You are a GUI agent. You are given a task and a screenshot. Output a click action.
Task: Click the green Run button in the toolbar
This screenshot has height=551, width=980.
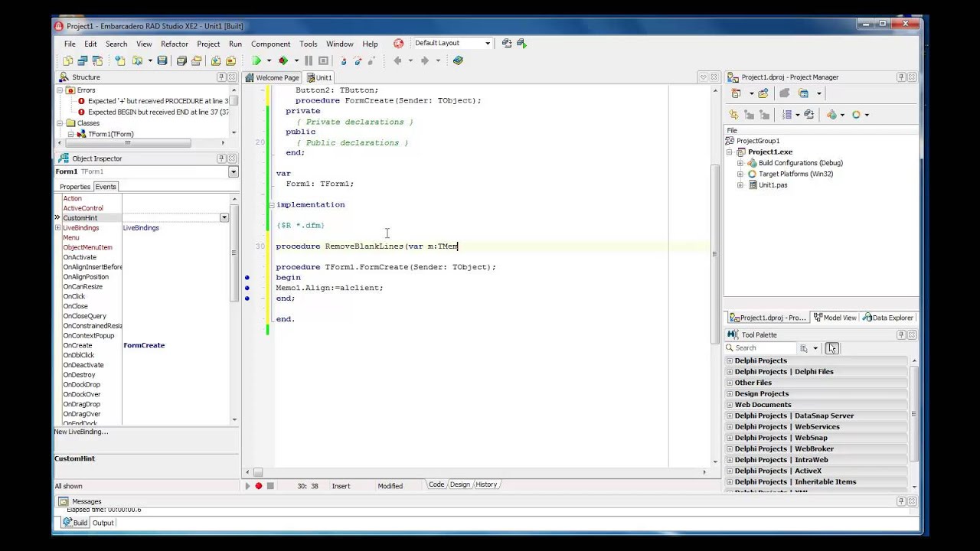click(x=256, y=60)
